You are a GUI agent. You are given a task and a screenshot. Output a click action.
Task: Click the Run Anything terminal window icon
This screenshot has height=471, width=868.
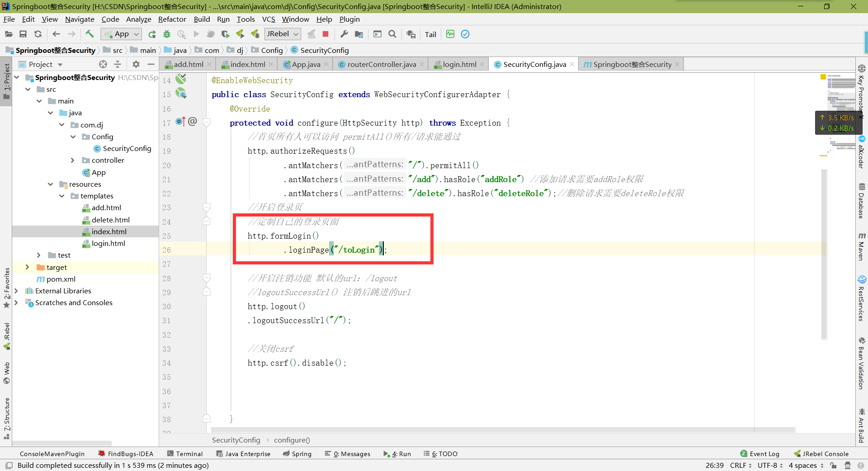click(377, 34)
